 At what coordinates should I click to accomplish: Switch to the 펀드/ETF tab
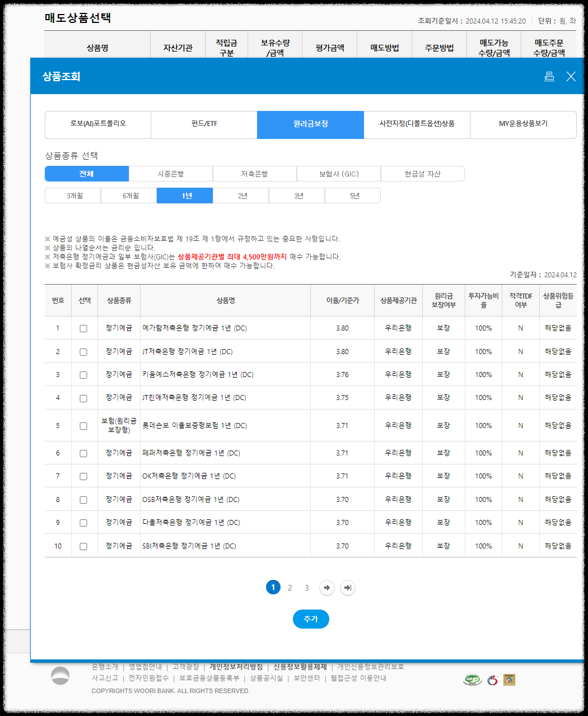point(204,124)
